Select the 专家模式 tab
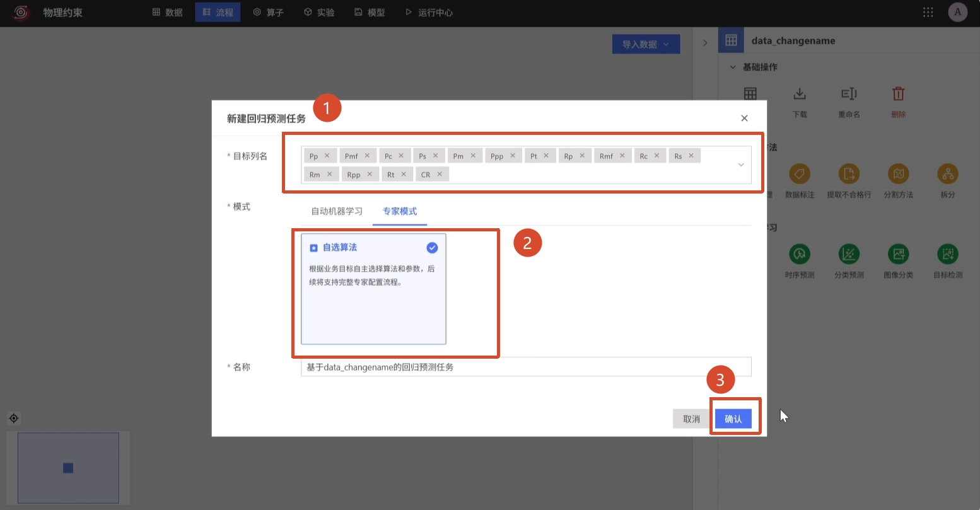Image resolution: width=980 pixels, height=510 pixels. coord(400,211)
